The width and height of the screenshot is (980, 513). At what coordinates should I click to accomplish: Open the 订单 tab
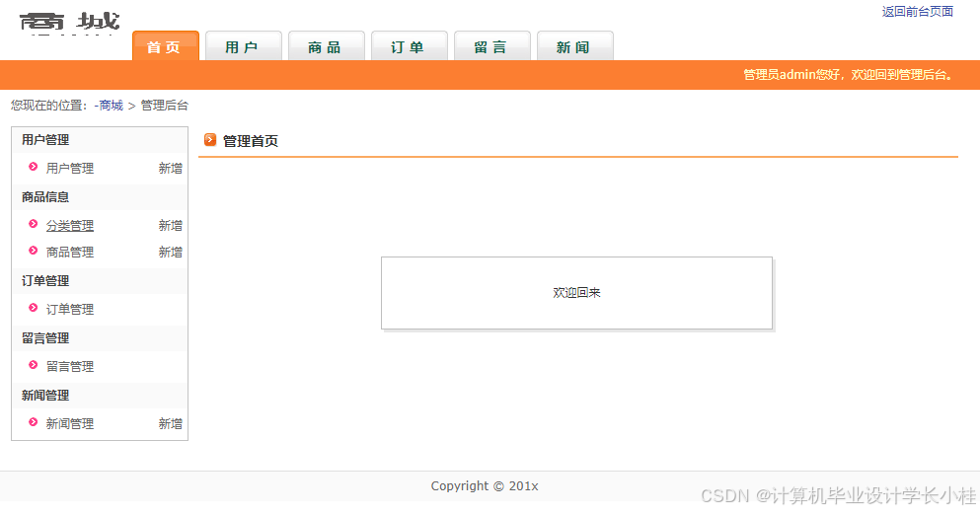pos(410,46)
